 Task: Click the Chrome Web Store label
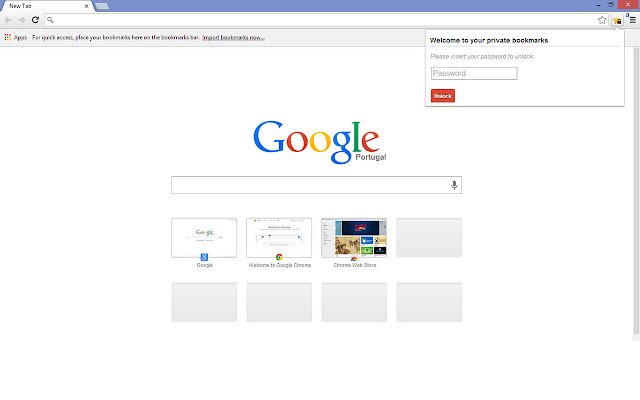click(x=355, y=265)
